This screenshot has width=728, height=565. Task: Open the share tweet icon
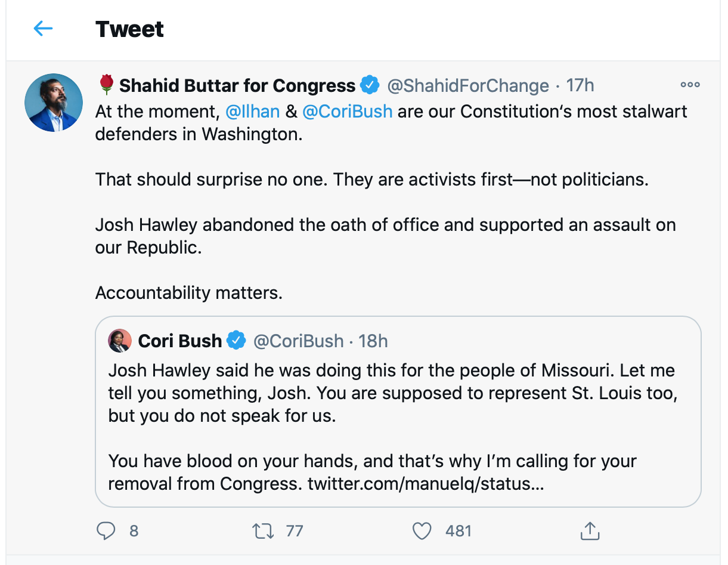coord(589,531)
